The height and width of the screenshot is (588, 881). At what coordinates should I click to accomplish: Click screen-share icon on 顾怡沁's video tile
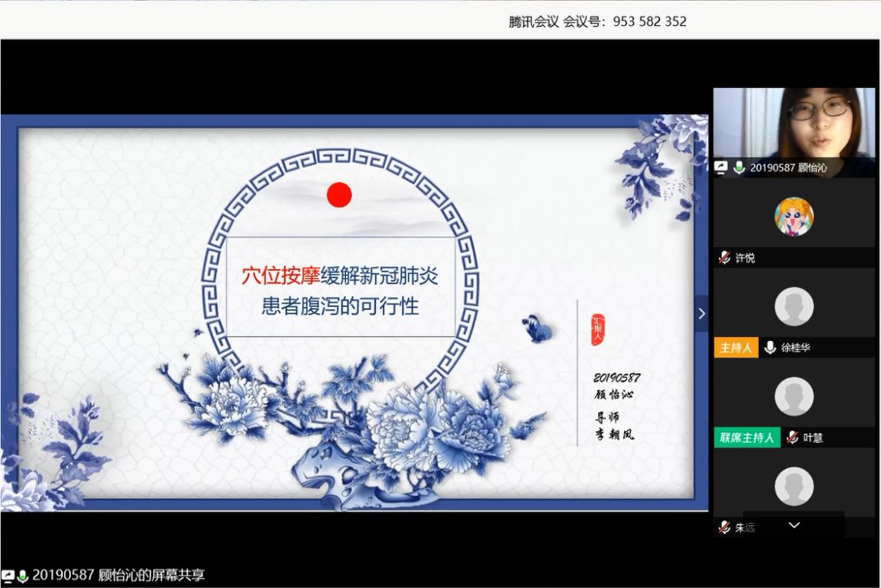pos(721,167)
